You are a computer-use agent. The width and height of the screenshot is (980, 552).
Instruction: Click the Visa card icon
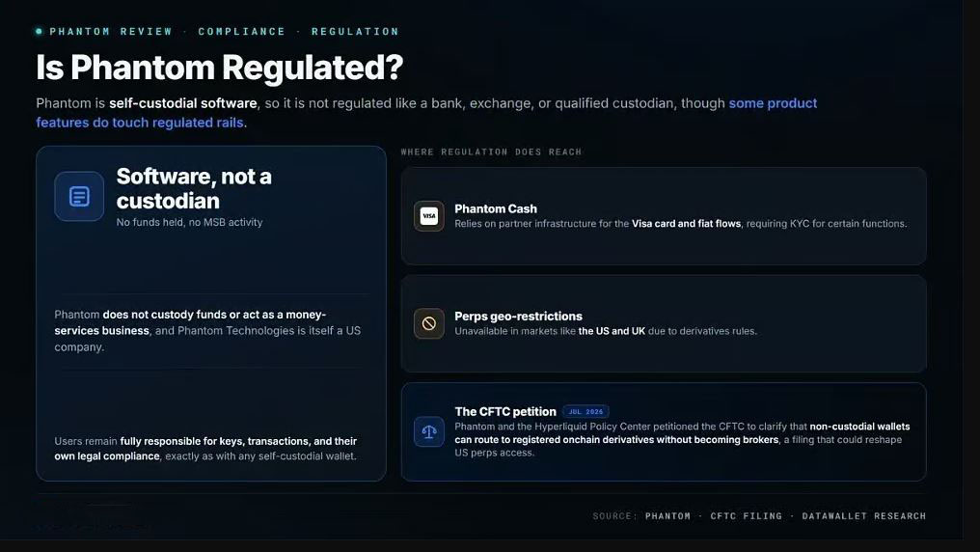(x=428, y=215)
